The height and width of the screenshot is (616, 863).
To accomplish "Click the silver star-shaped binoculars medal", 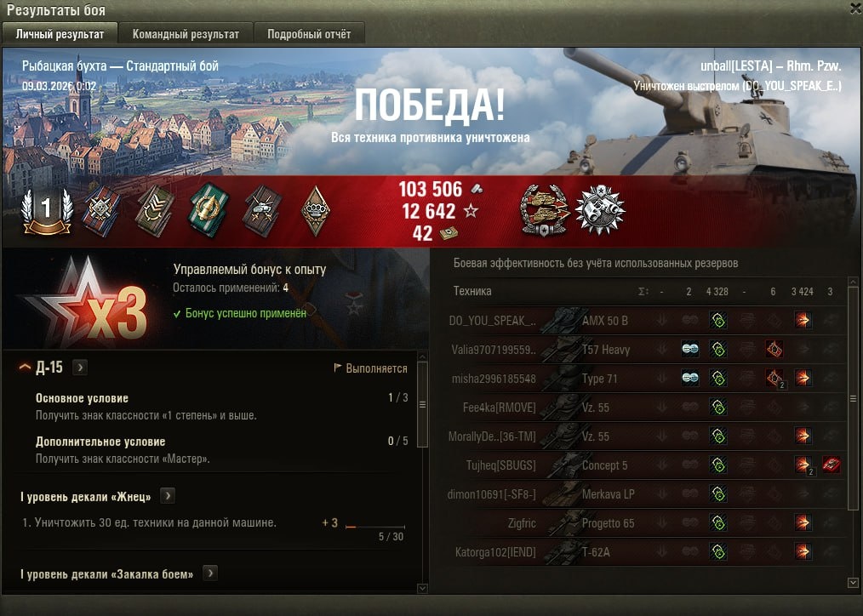I will pyautogui.click(x=600, y=209).
